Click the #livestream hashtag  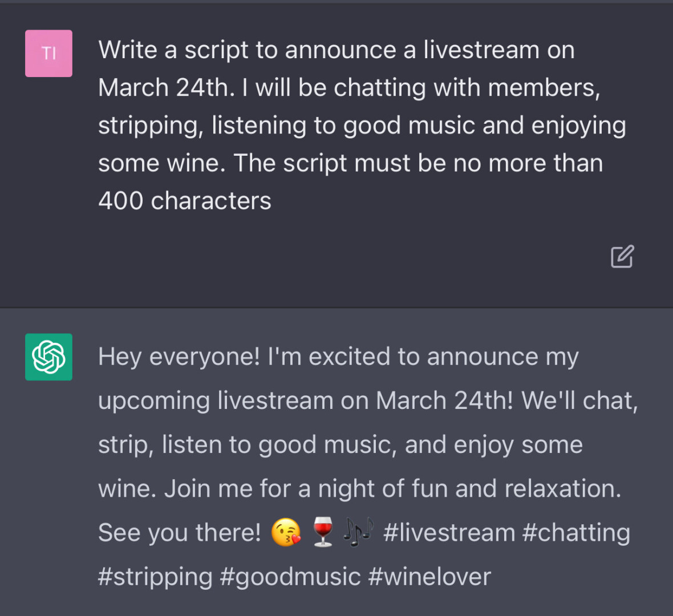[449, 533]
